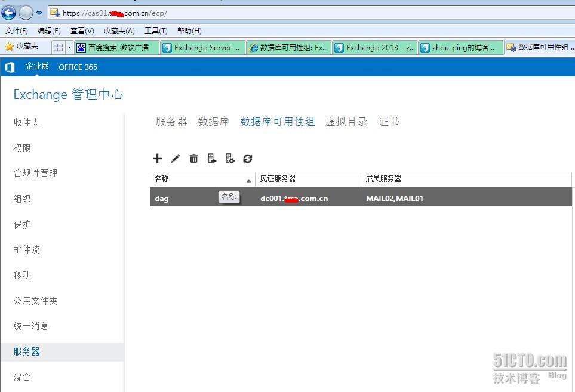
Task: Switch to the zhou_ping的博客 tab
Action: pos(461,47)
